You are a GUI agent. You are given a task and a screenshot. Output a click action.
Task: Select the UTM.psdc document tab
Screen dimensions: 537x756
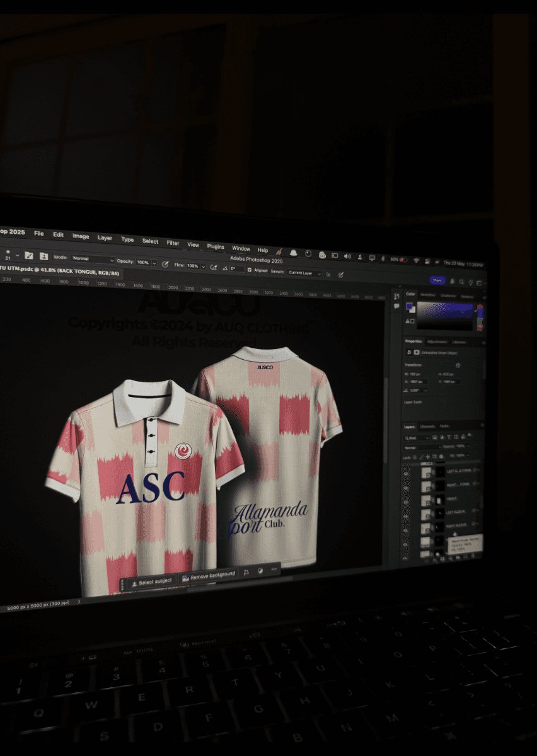(60, 272)
